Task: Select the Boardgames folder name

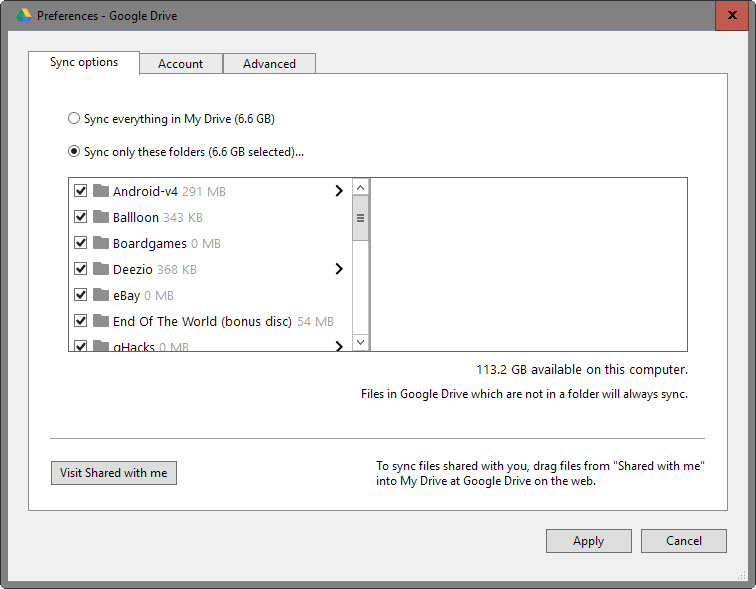Action: coord(150,243)
